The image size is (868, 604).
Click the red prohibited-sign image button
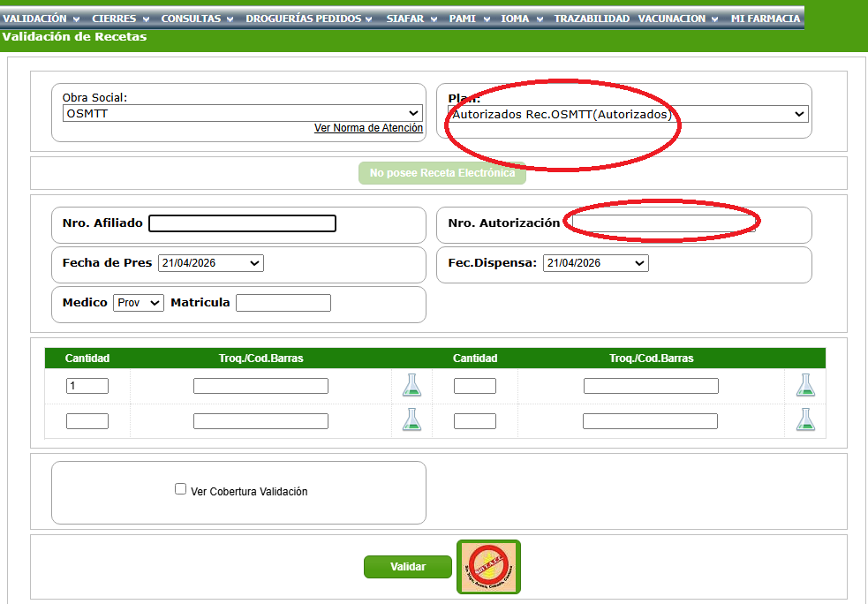(488, 567)
